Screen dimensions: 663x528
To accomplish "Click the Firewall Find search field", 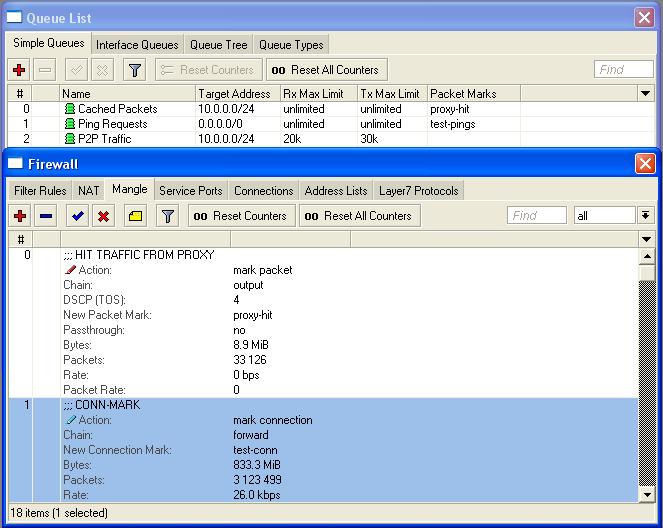I will click(x=538, y=216).
